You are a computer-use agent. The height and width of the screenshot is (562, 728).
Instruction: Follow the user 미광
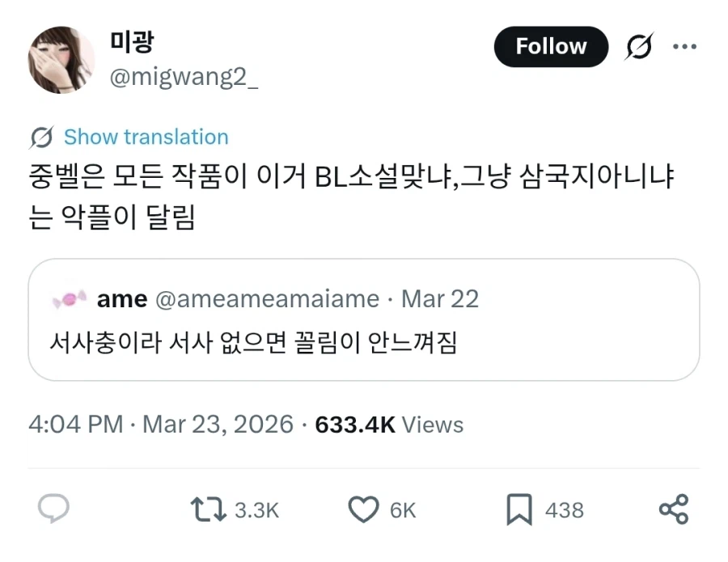click(x=551, y=46)
